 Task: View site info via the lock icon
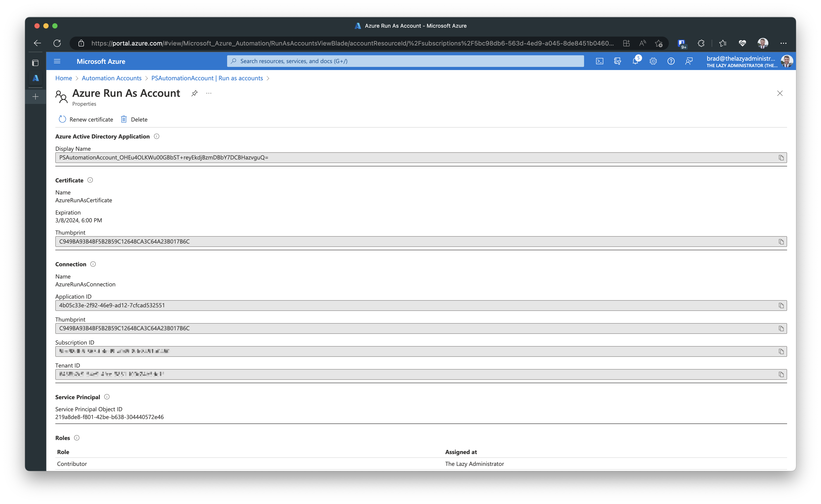coord(81,43)
